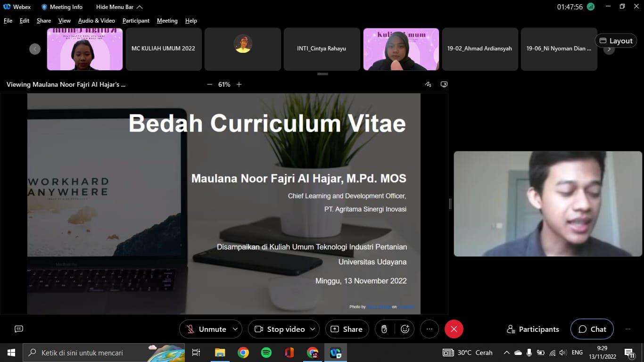
Task: Open the Participant menu
Action: (136, 21)
